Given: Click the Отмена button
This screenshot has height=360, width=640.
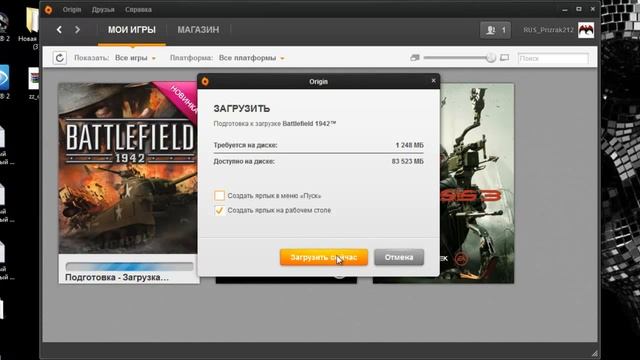Looking at the screenshot, I should (399, 258).
